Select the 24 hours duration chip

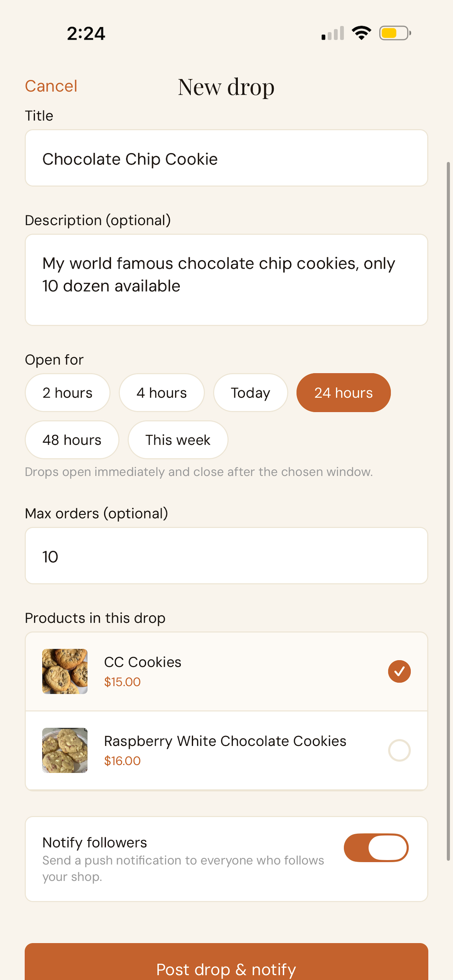(343, 393)
